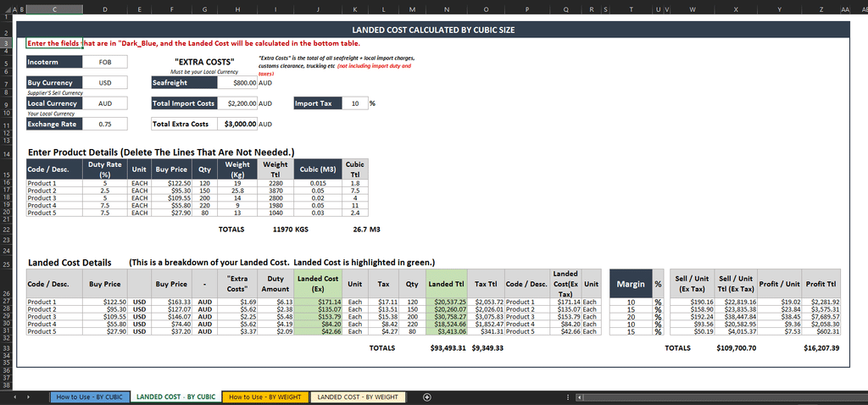Click the Total Extra Costs value $3,000.00
This screenshot has height=405, width=868.
coord(237,124)
